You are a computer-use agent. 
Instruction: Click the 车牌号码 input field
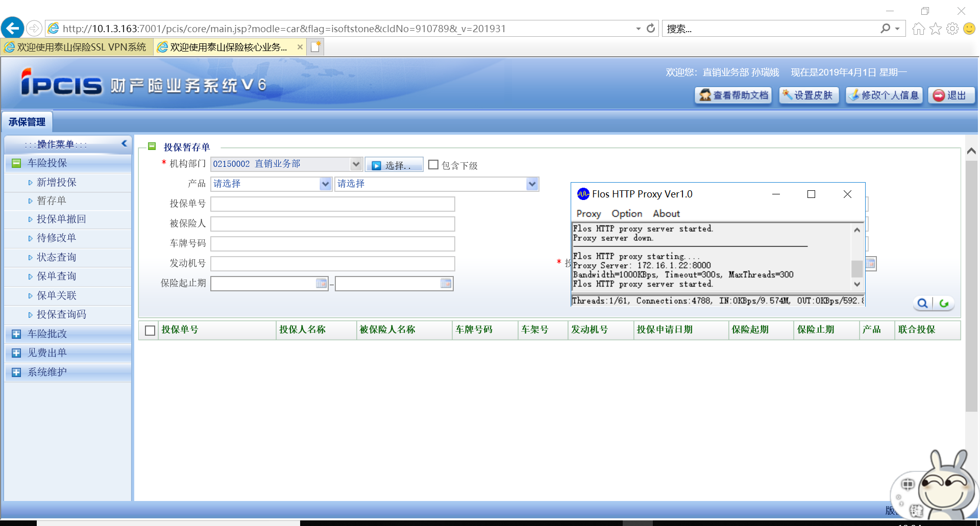[x=332, y=244]
